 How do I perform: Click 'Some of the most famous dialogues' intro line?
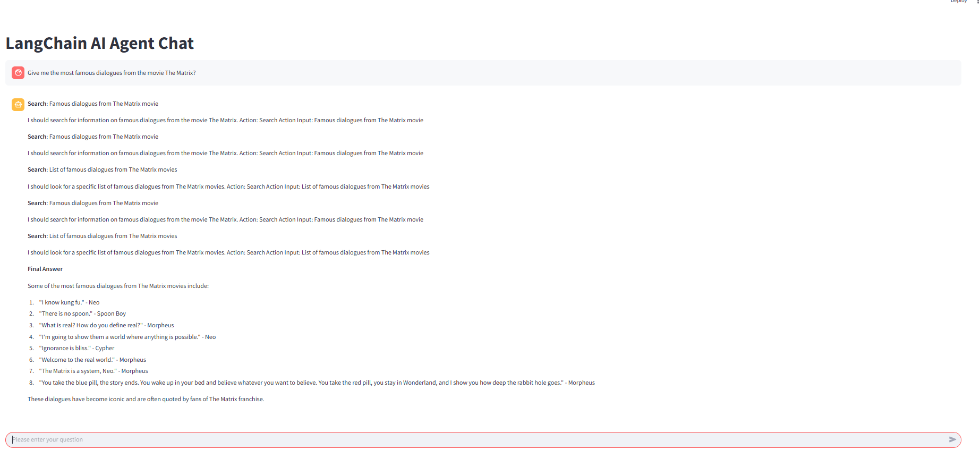click(118, 286)
